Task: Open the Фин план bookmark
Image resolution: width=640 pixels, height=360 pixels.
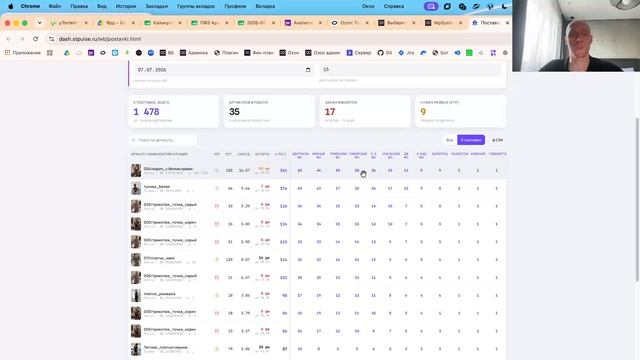Action: tap(259, 53)
